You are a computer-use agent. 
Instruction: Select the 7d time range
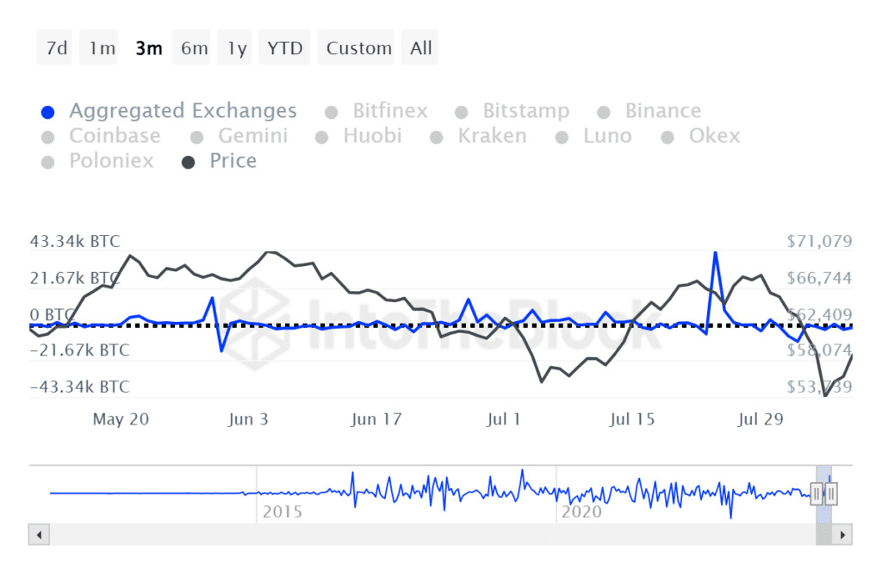click(55, 48)
